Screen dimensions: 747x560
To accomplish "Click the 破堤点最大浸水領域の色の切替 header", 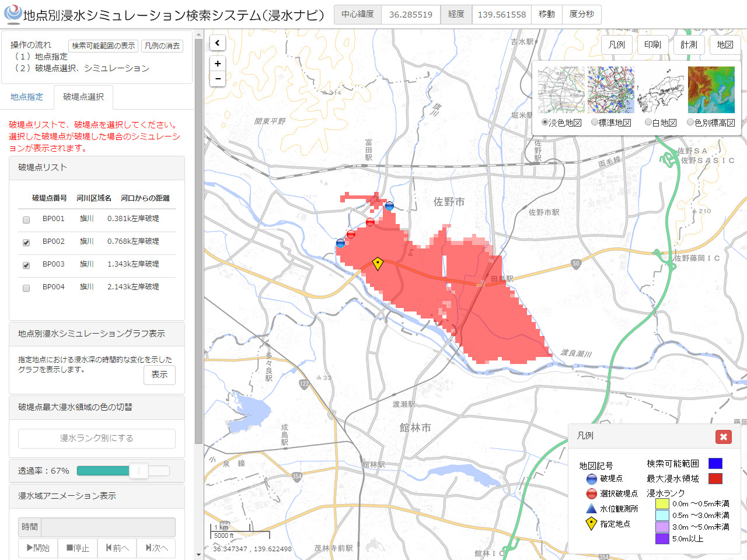I will (97, 408).
